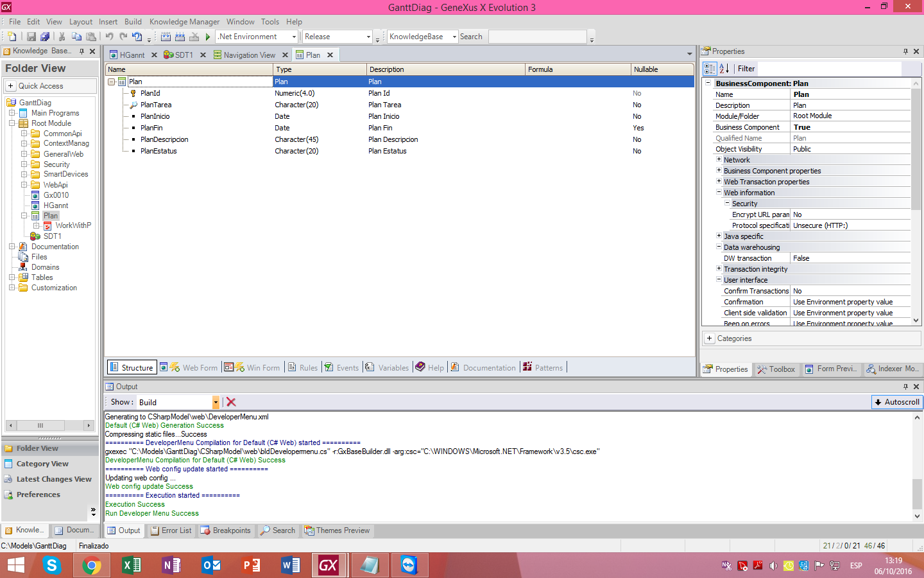924x578 pixels.
Task: Click the Build All toolbar icon
Action: pyautogui.click(x=166, y=37)
